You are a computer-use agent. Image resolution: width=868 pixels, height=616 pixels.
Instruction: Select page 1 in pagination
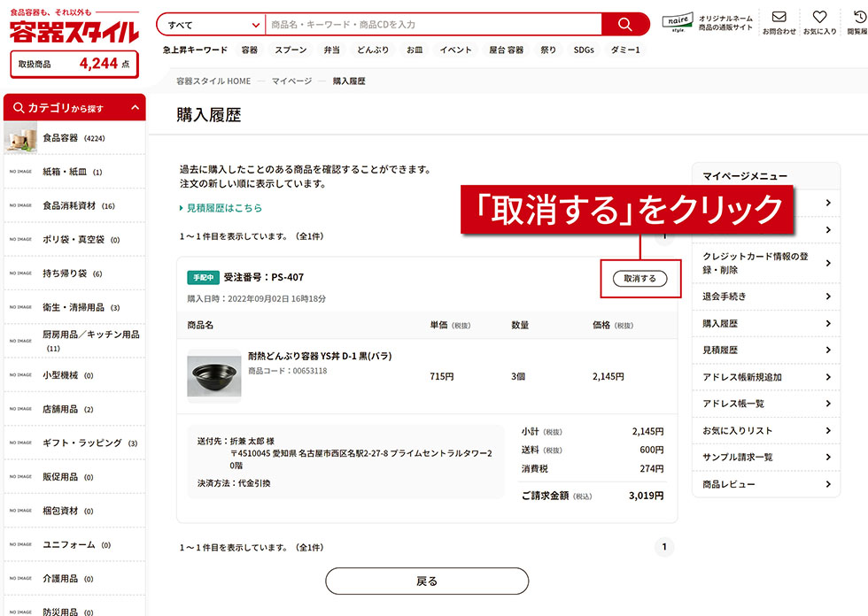tap(664, 548)
